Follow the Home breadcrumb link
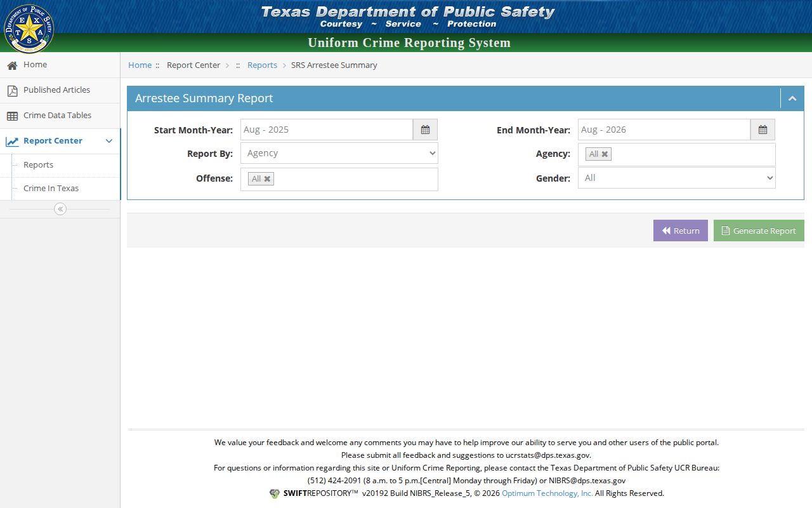Viewport: 812px width, 508px height. tap(140, 65)
